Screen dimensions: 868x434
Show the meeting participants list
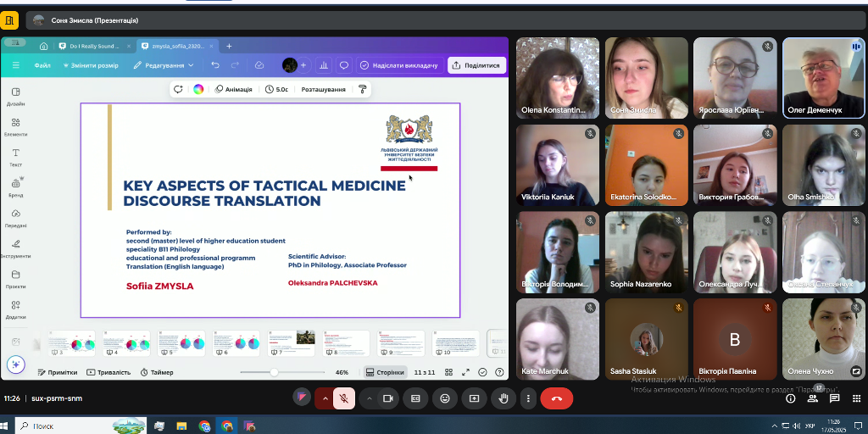tap(813, 396)
